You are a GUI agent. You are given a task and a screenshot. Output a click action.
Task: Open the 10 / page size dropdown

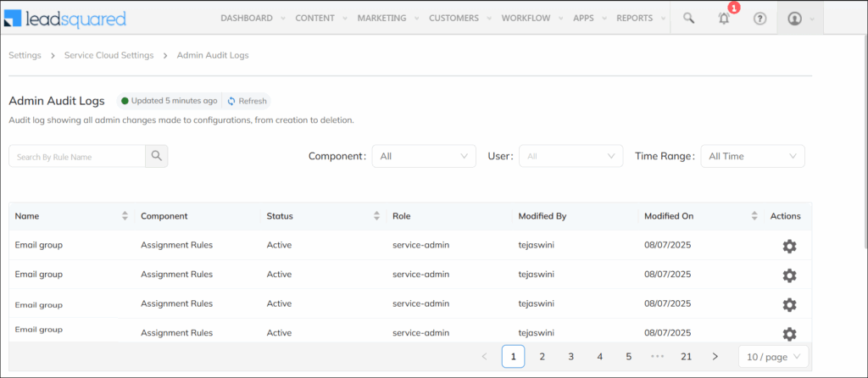click(x=773, y=357)
